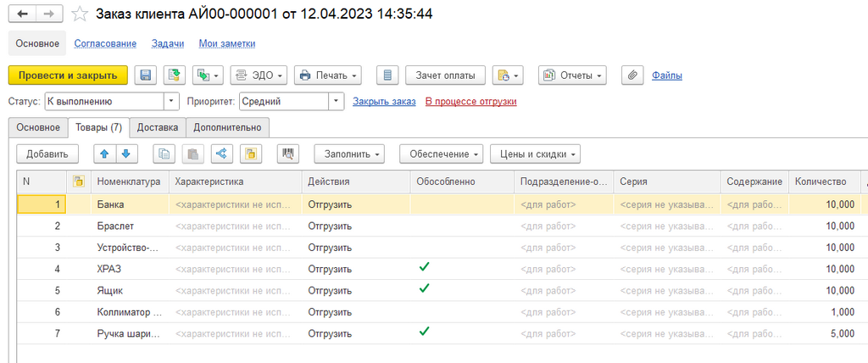Switch to Согласование page link
This screenshot has width=868, height=363.
[105, 43]
